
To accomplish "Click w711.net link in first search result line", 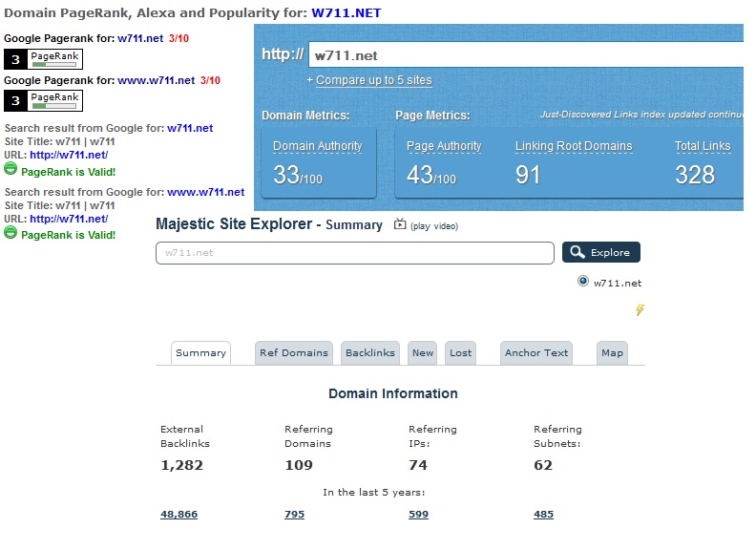I will (190, 128).
